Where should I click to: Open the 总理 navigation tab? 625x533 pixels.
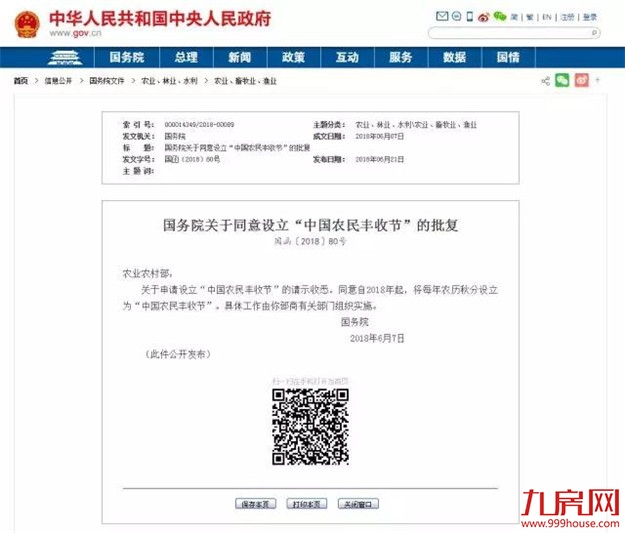pos(186,57)
